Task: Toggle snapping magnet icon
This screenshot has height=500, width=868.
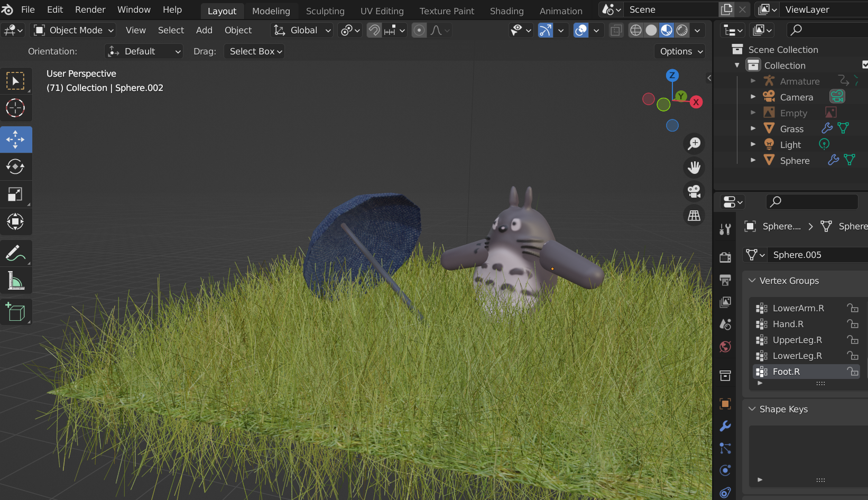Action: 374,31
